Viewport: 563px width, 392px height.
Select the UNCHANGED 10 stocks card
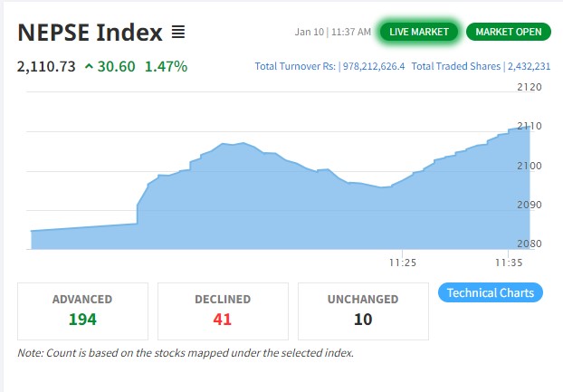click(363, 310)
